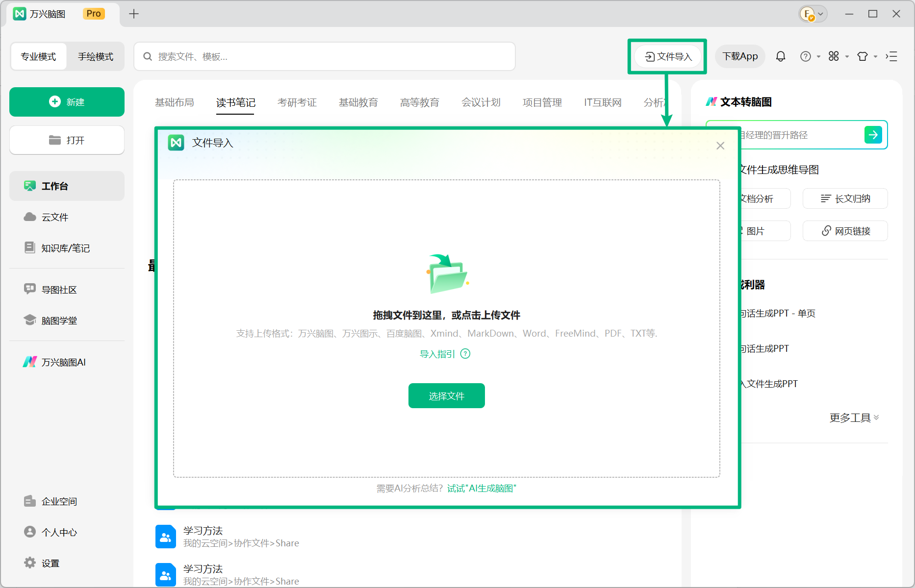Toggle the right panel collapse icon
The height and width of the screenshot is (588, 915).
point(891,56)
